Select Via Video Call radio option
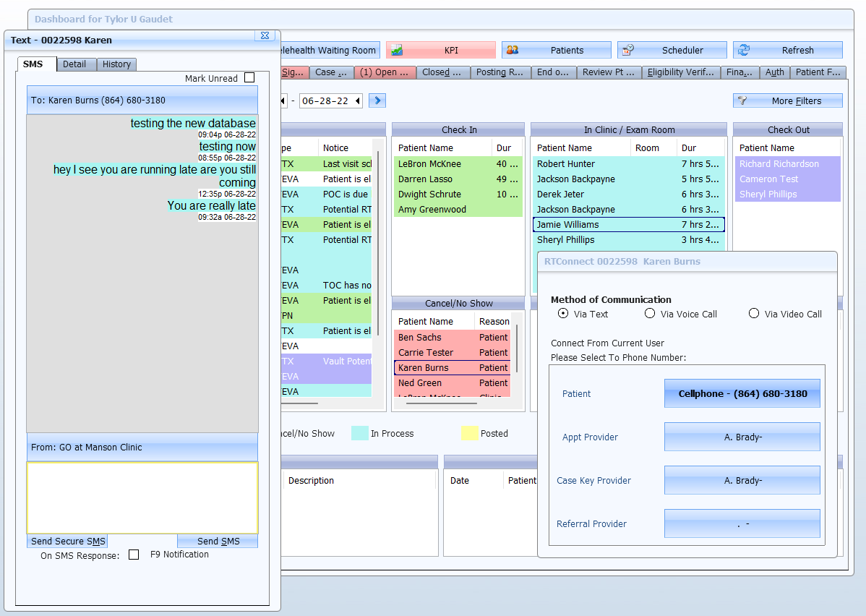Image resolution: width=866 pixels, height=616 pixels. click(754, 313)
